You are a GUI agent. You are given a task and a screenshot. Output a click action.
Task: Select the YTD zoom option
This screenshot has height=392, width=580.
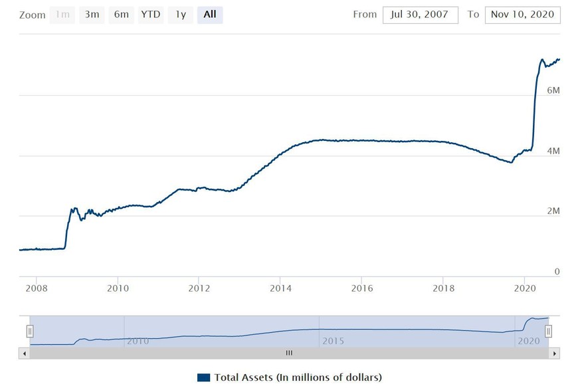[151, 15]
